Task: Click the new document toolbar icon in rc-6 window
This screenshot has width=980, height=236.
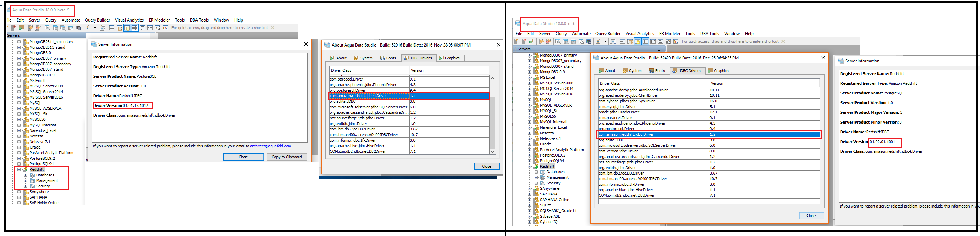Action: coord(598,41)
